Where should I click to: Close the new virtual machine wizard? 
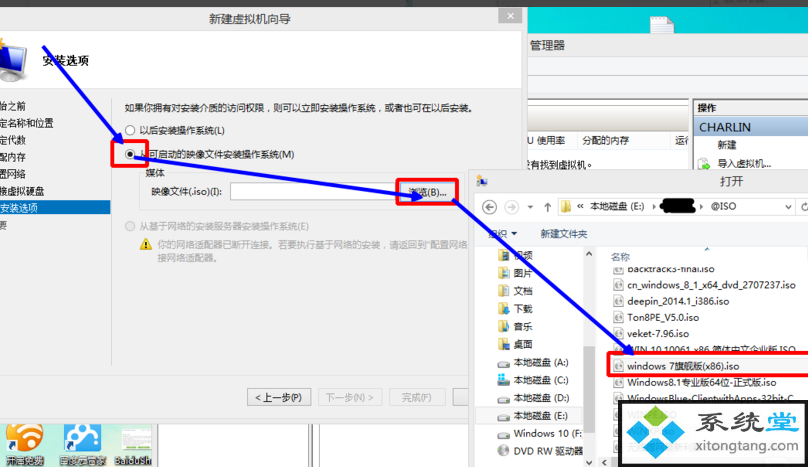pyautogui.click(x=510, y=16)
